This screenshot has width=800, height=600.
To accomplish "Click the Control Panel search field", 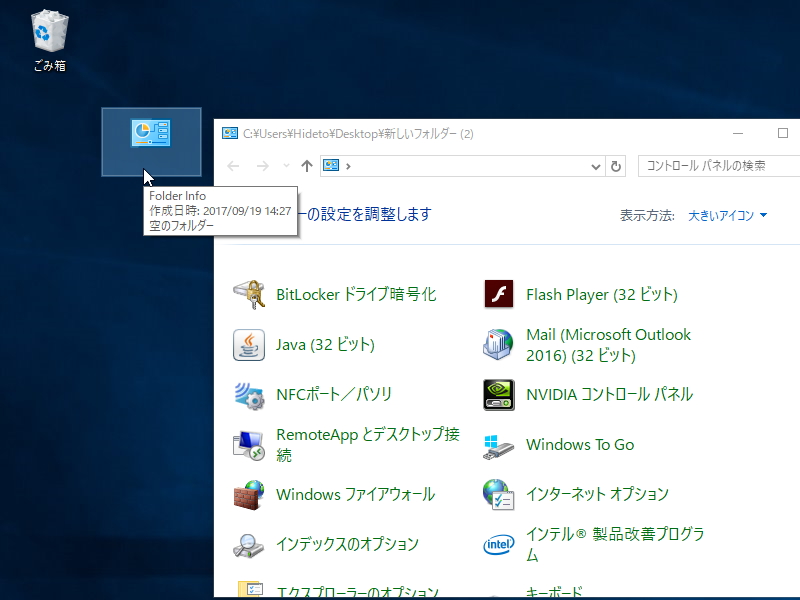I will (719, 166).
